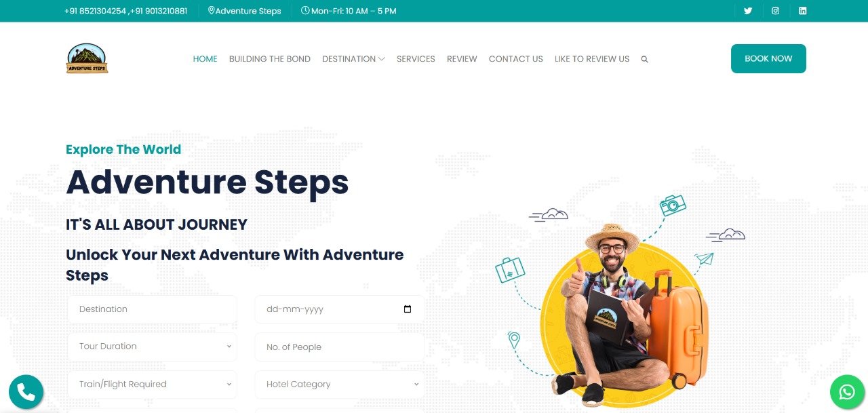Click the location pin icon beside Adventure Steps
Viewport: 868px width, 413px height.
click(211, 11)
